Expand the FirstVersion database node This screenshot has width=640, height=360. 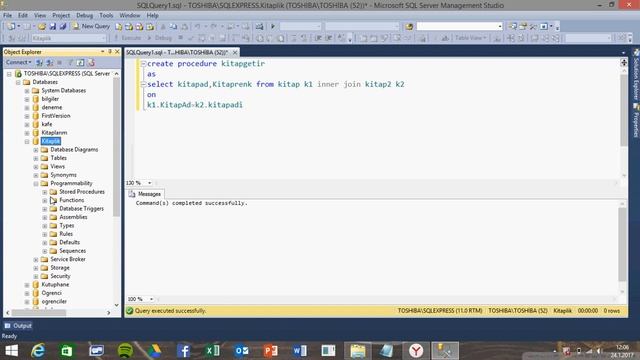[x=27, y=116]
